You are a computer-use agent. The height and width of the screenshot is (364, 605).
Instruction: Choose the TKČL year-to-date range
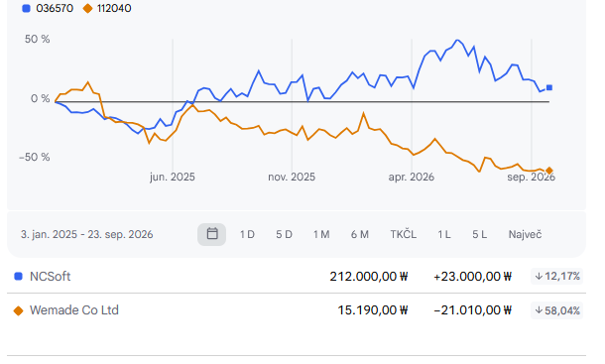[x=404, y=234]
